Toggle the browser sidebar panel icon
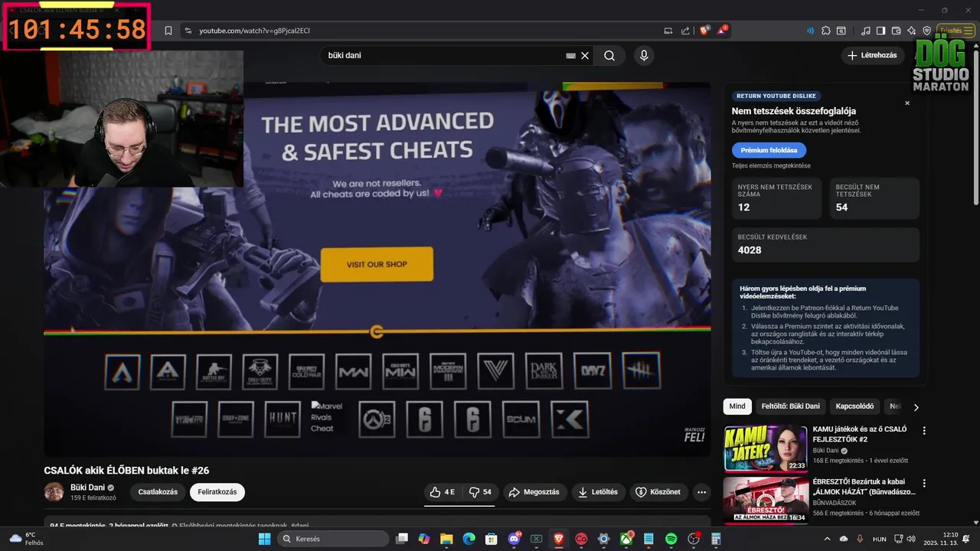This screenshot has width=980, height=551. [880, 31]
